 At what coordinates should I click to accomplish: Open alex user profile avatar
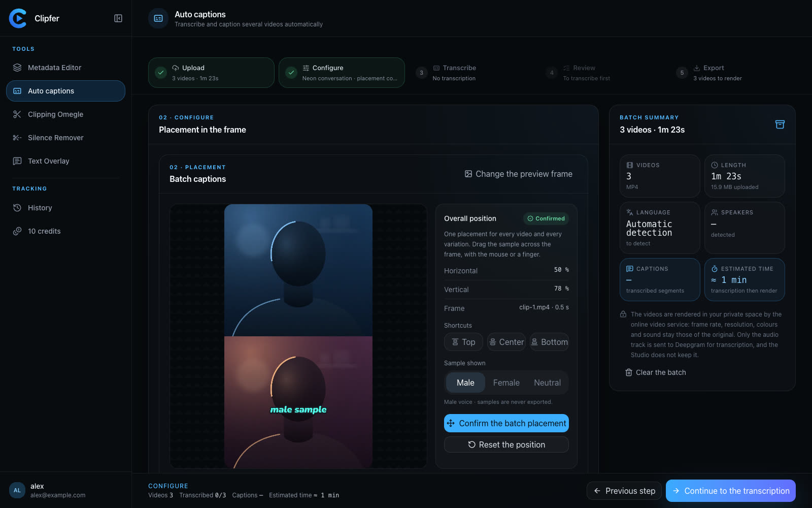(17, 490)
